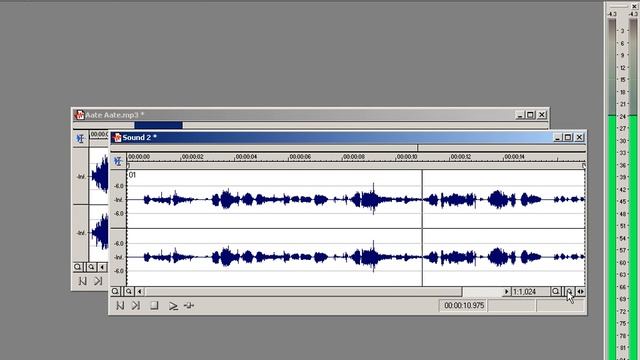The image size is (640, 360).
Task: Click blue overview selection in Aate Aate.mp3
Action: [158, 125]
